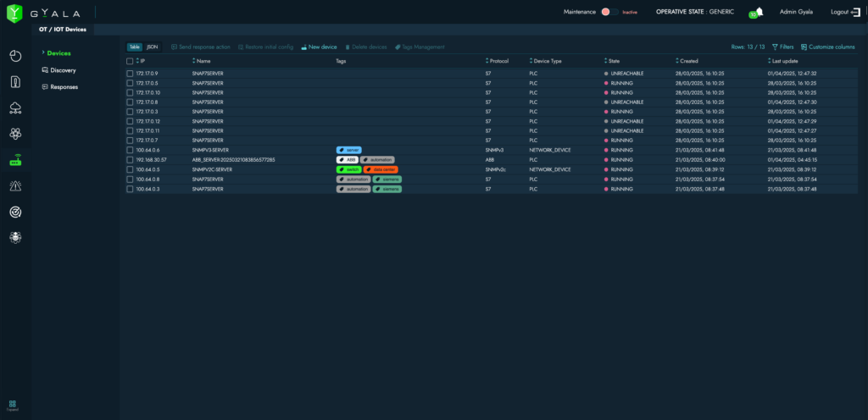
Task: Open the bug icon in sidebar
Action: tap(15, 238)
